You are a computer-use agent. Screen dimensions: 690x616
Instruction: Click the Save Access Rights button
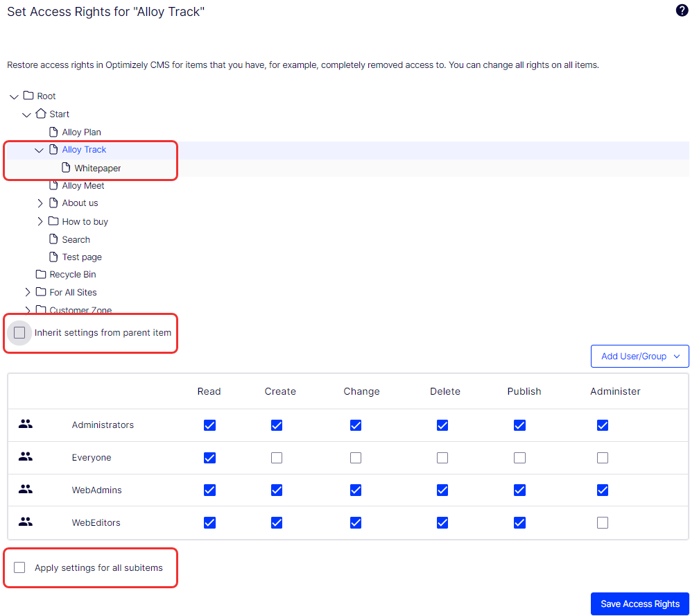(x=639, y=604)
